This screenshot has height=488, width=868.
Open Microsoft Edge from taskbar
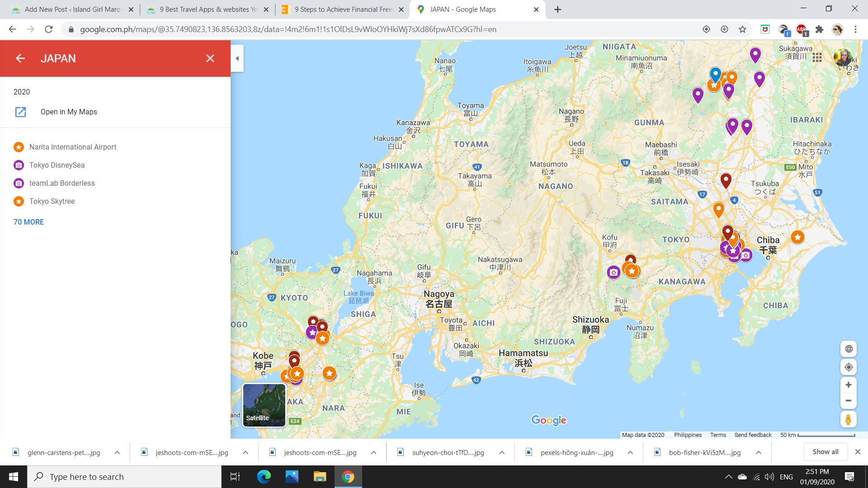click(264, 477)
